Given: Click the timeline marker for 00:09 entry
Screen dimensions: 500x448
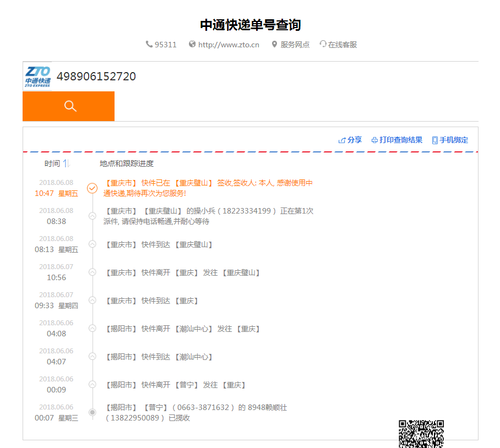Looking at the screenshot, I should point(93,384).
